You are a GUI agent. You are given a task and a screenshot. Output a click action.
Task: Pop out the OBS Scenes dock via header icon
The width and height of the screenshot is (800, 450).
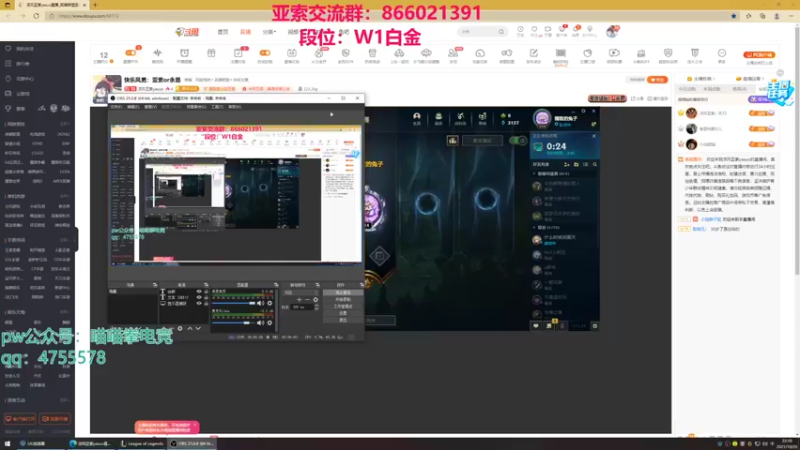coord(155,285)
